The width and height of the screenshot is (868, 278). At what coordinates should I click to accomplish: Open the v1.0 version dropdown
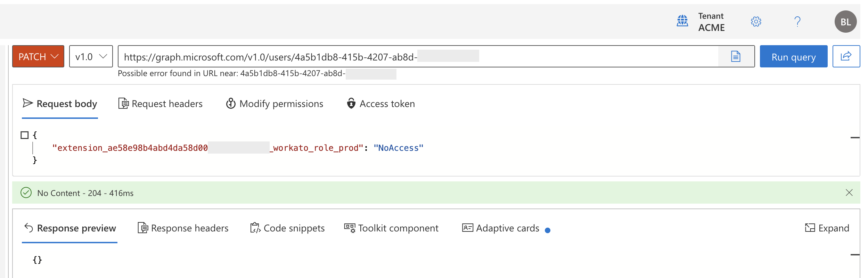pyautogui.click(x=91, y=56)
